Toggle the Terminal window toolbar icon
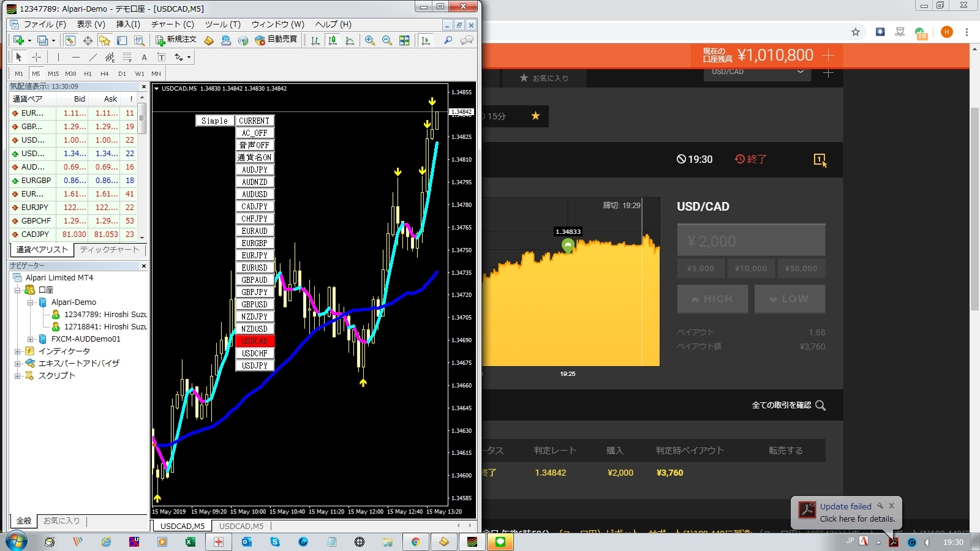Screen dimensions: 980x551 (x=122, y=40)
